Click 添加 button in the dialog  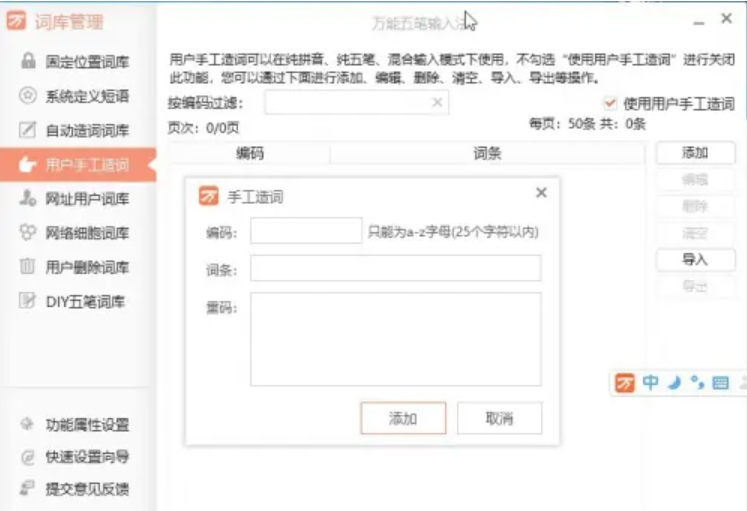(403, 418)
